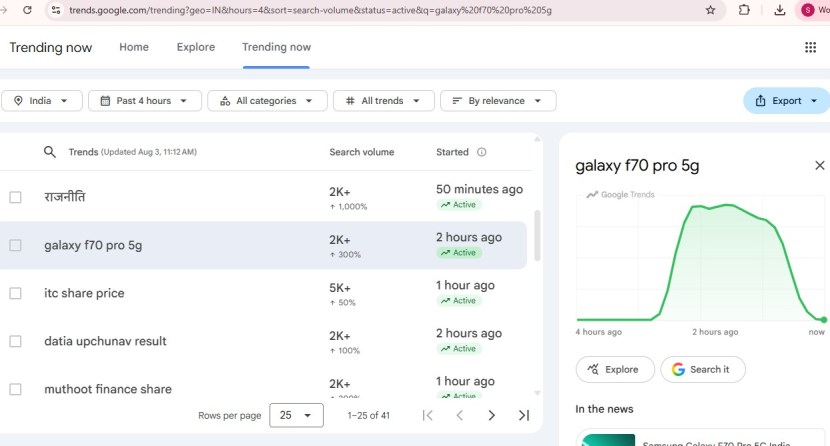Jump to first page of trends
The height and width of the screenshot is (446, 830).
428,415
